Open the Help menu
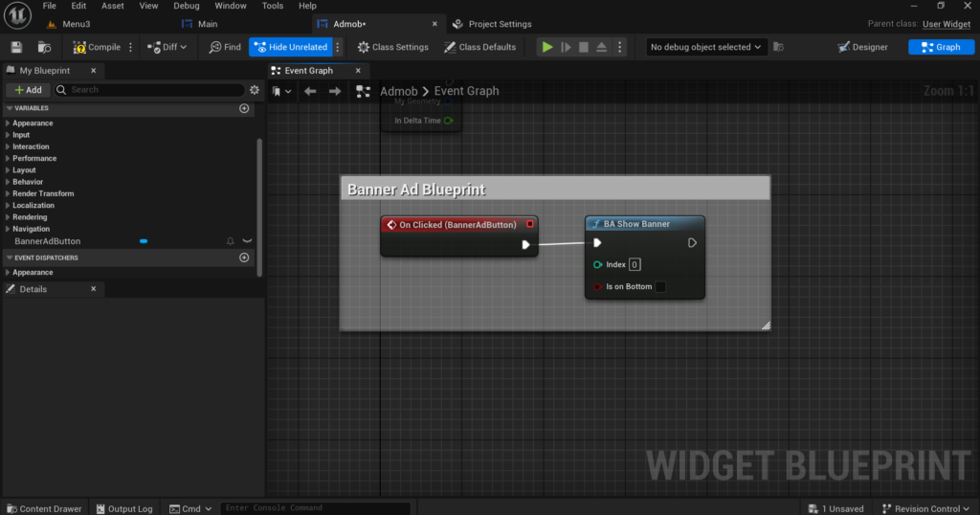The image size is (980, 515). tap(307, 6)
